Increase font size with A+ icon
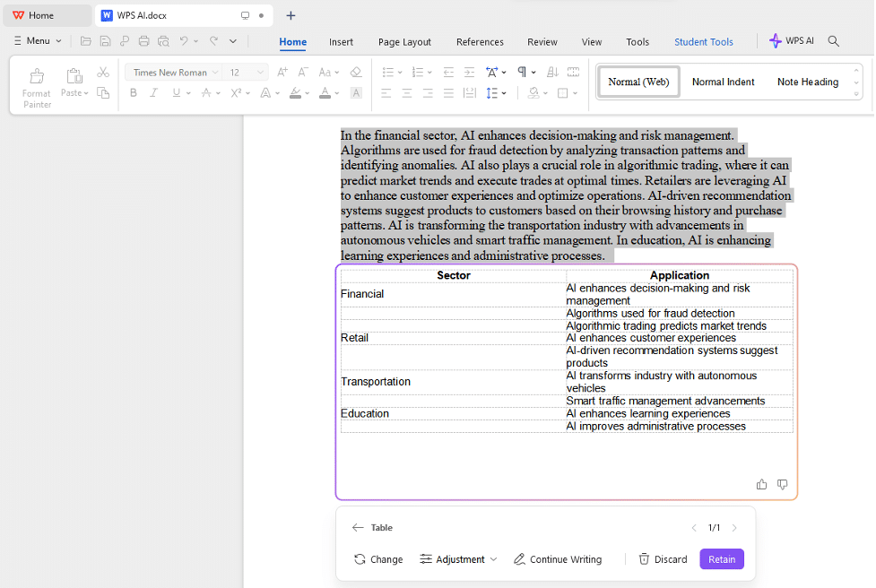876x588 pixels. [x=281, y=70]
